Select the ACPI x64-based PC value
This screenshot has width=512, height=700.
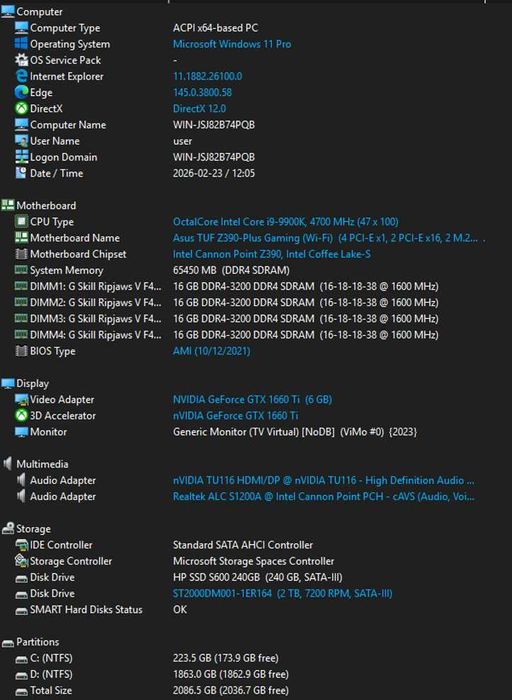point(215,28)
